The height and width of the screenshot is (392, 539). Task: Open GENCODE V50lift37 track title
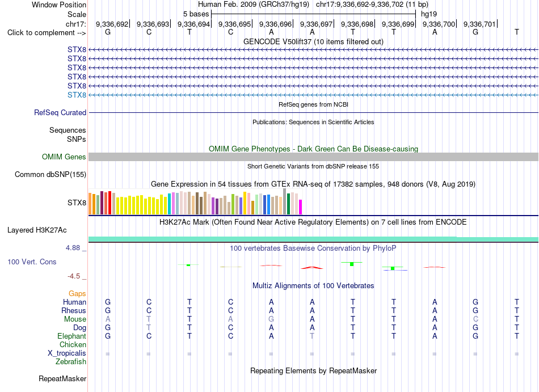point(313,41)
